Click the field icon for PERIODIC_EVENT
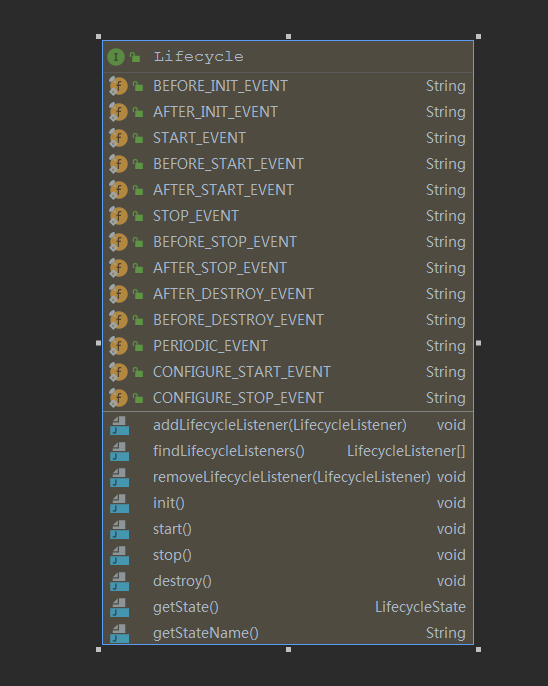Image resolution: width=548 pixels, height=686 pixels. tap(118, 346)
